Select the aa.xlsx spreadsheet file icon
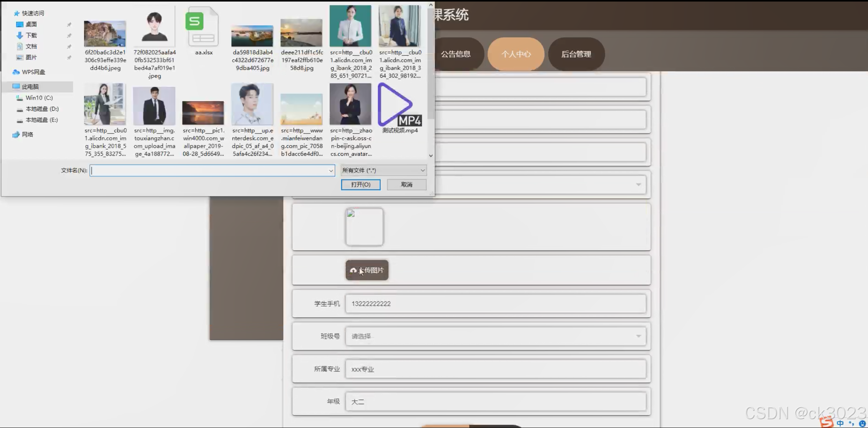 [x=202, y=27]
